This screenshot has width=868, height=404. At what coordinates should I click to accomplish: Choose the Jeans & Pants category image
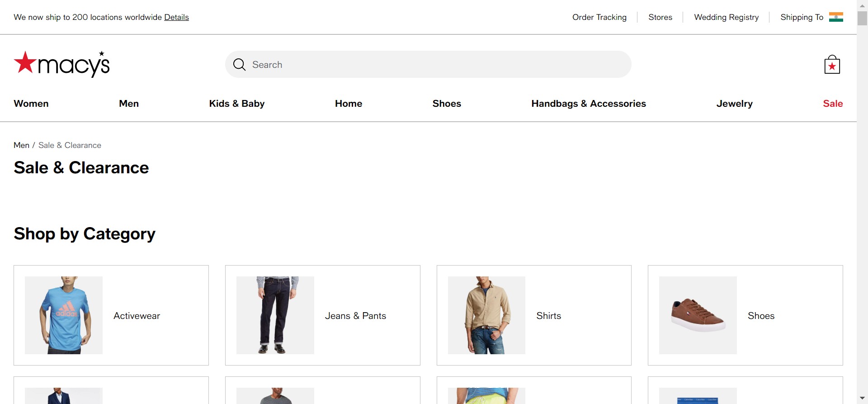pos(275,315)
